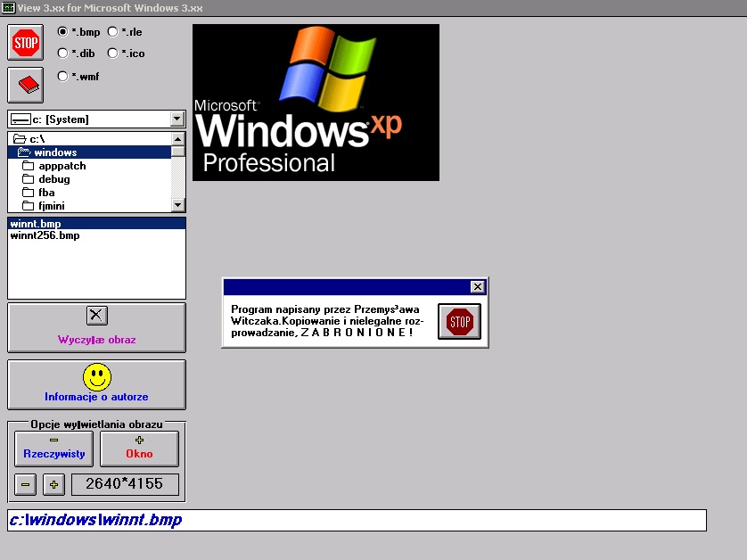
Task: Select the *.ico file type
Action: coord(127,54)
